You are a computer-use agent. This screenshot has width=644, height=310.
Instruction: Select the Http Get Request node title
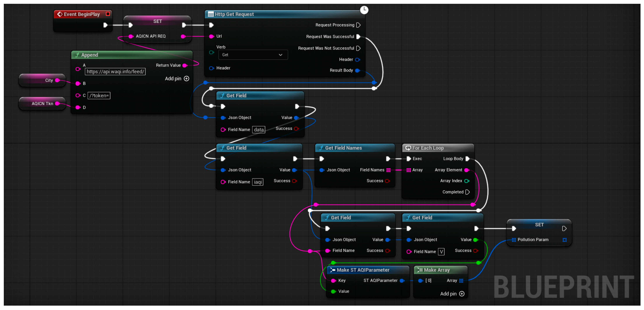(234, 14)
